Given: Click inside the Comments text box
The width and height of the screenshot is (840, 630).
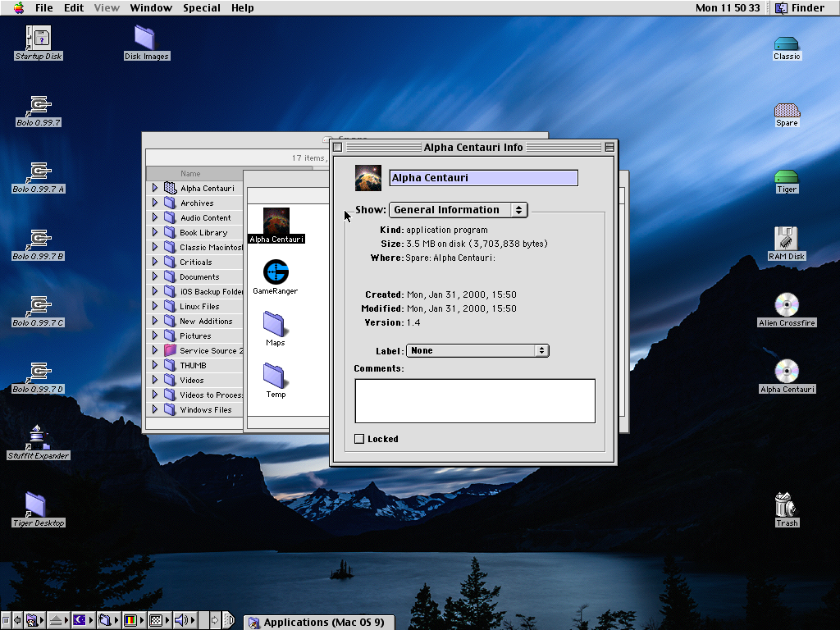Looking at the screenshot, I should [x=474, y=400].
